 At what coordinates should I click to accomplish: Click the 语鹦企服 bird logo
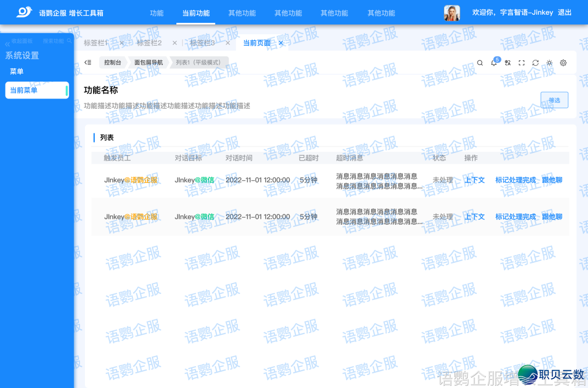point(24,12)
